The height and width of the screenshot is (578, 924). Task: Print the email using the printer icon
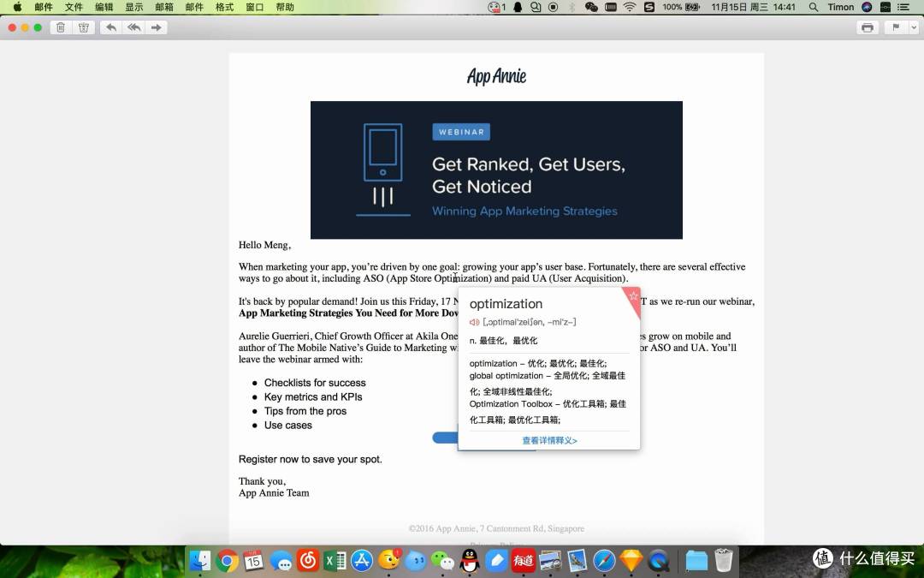868,27
